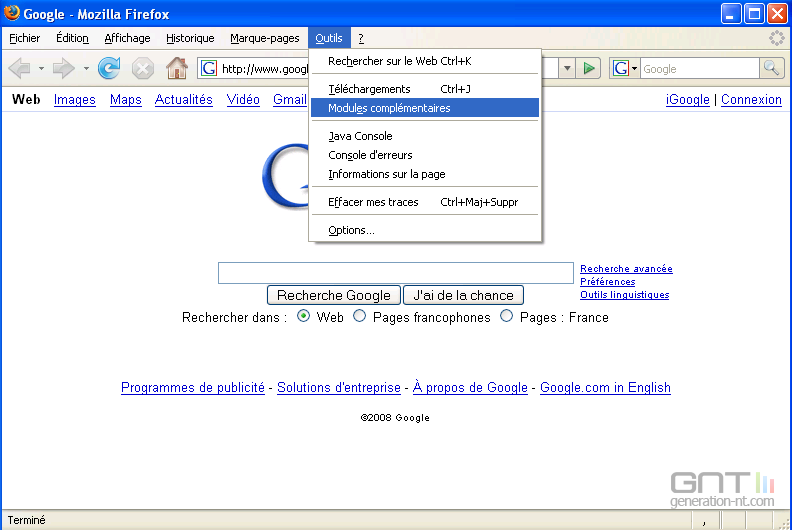Open the Actualités link

point(183,100)
